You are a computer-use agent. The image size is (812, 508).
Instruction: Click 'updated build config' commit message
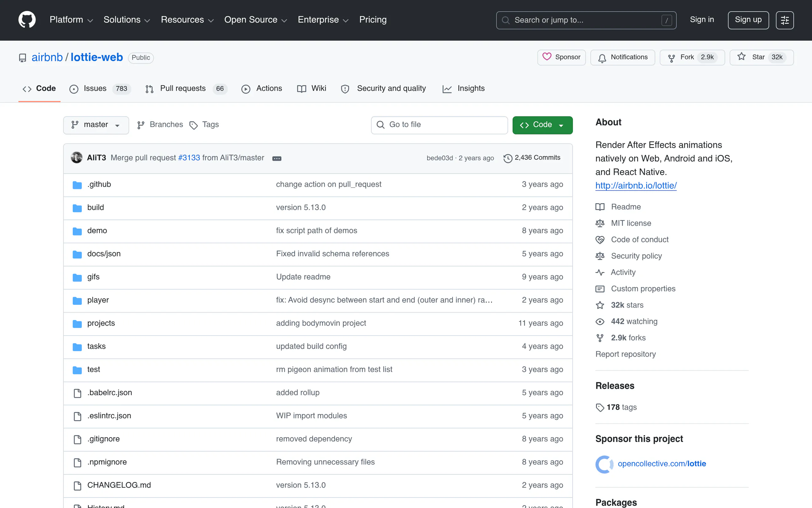point(311,346)
